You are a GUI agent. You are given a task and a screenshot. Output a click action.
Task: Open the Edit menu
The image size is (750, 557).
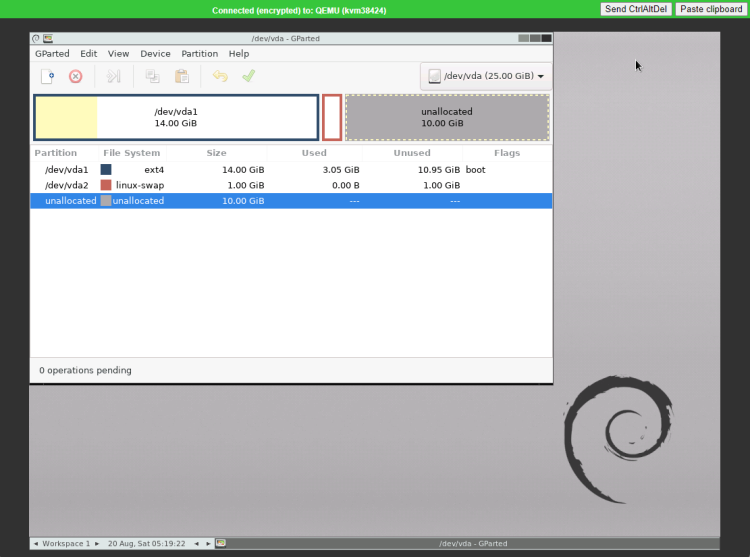(x=88, y=54)
